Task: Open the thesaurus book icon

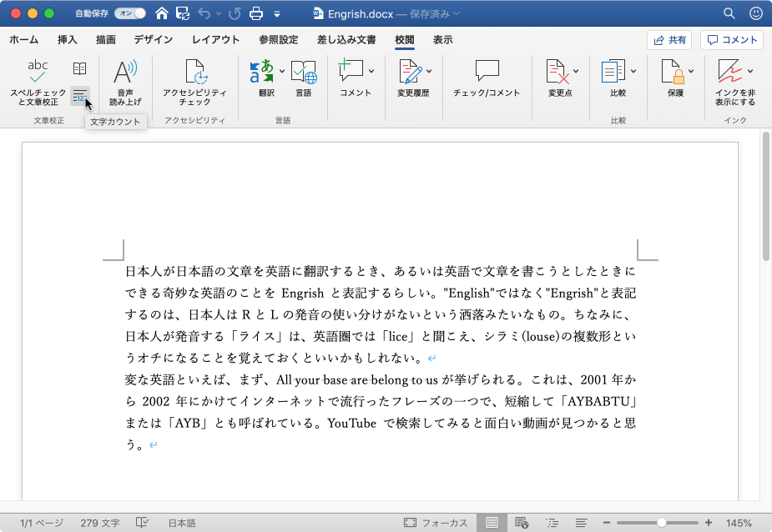Action: pyautogui.click(x=80, y=68)
